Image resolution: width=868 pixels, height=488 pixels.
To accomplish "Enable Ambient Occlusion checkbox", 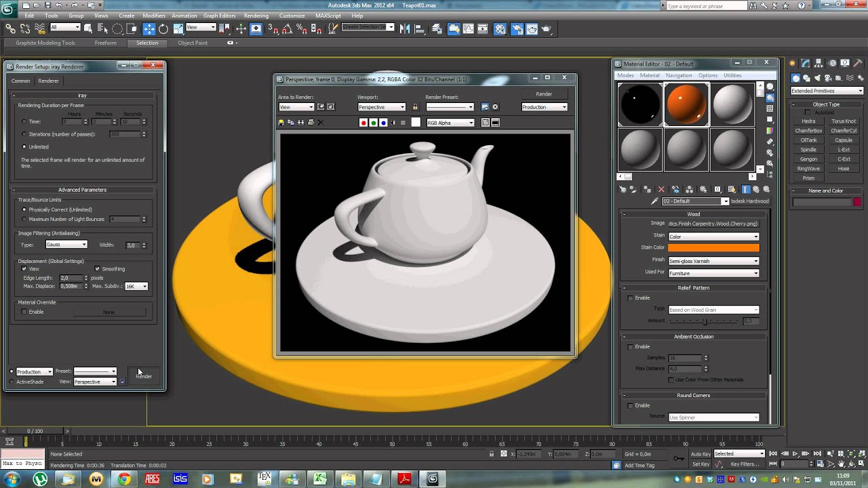I will coord(631,347).
